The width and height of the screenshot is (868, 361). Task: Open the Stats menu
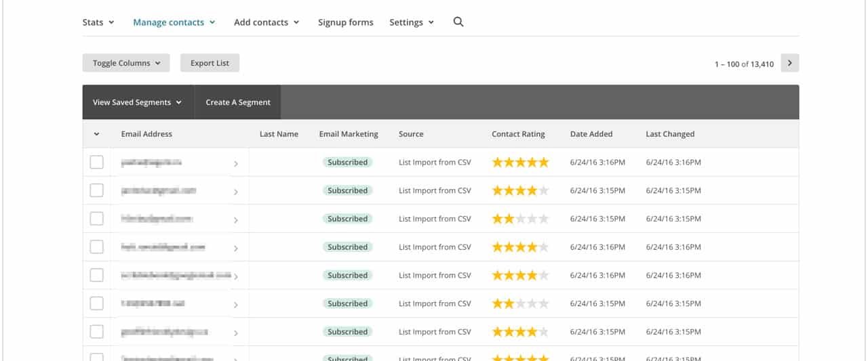(98, 22)
